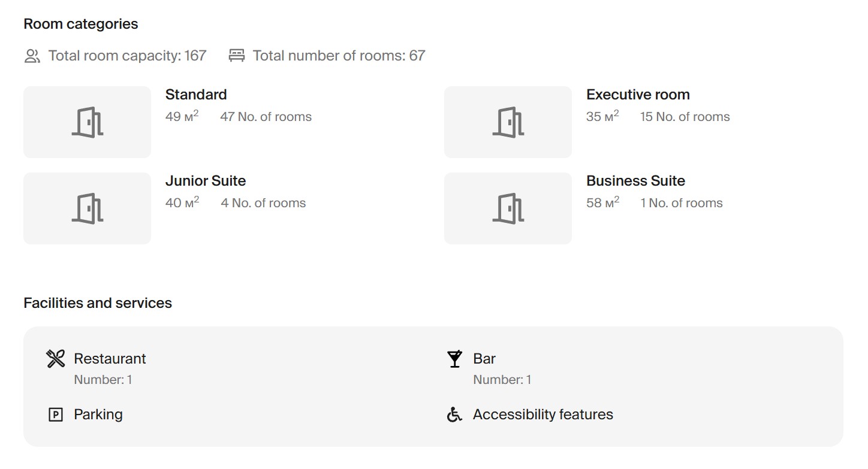Select the Junior Suite title
This screenshot has height=469, width=868.
coord(206,181)
